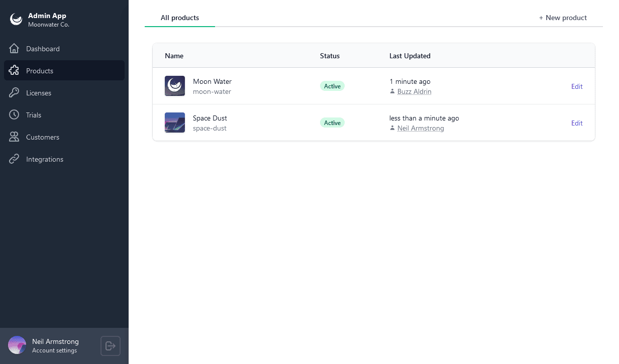The image size is (619, 364).
Task: Open Account settings in sidebar footer
Action: pyautogui.click(x=54, y=350)
